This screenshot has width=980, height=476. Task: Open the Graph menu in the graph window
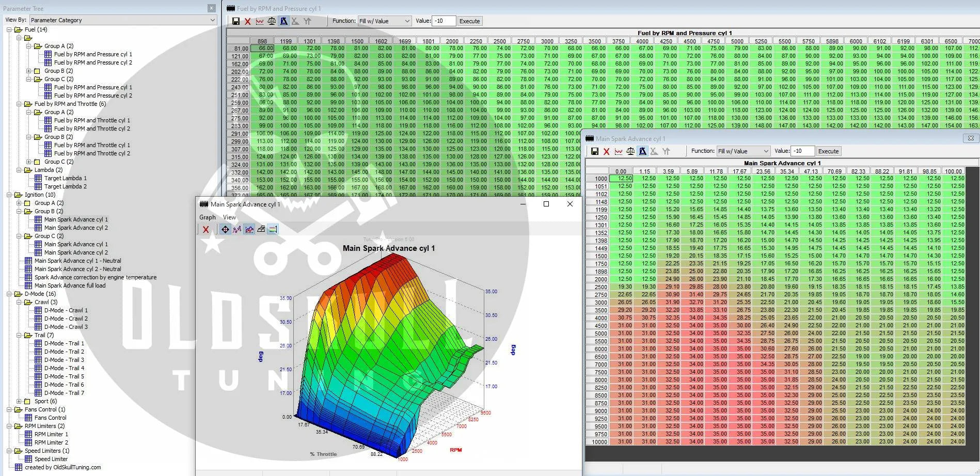point(208,217)
